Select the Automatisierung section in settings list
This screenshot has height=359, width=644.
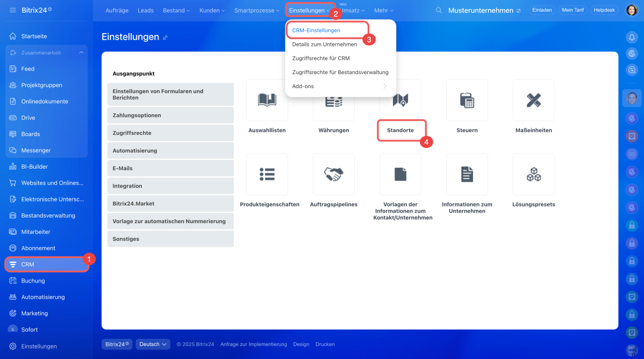point(171,151)
